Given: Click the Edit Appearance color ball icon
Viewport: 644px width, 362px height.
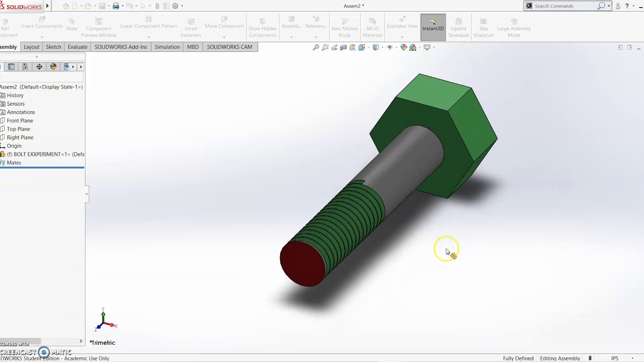Looking at the screenshot, I should coord(404,47).
